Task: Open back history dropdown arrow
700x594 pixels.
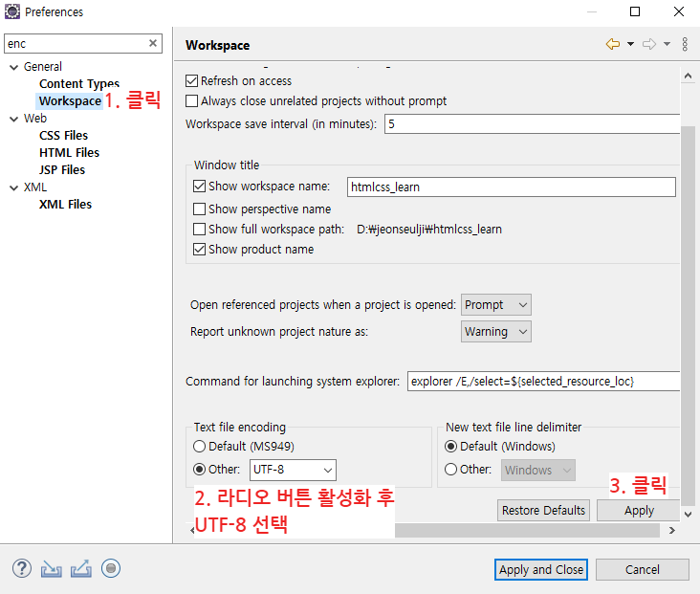Action: pos(630,44)
